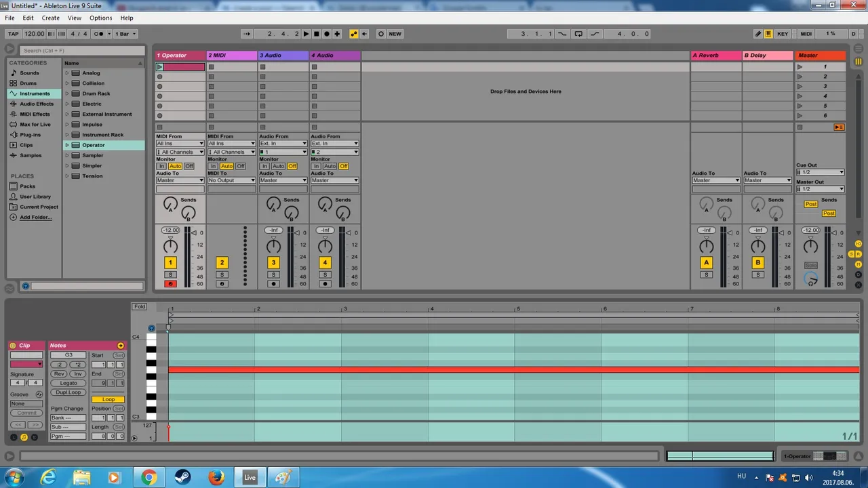Click the Hot-Swap Groove icon
868x488 pixels.
[39, 394]
